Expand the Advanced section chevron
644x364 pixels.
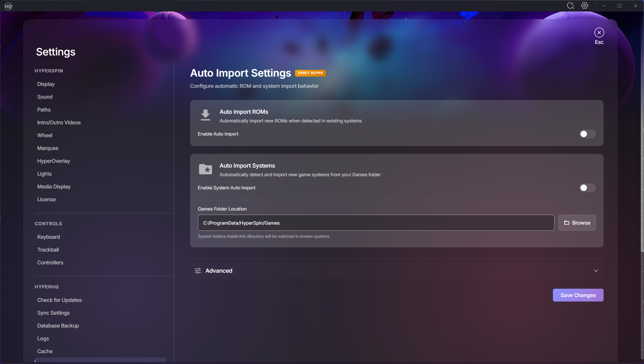[596, 271]
